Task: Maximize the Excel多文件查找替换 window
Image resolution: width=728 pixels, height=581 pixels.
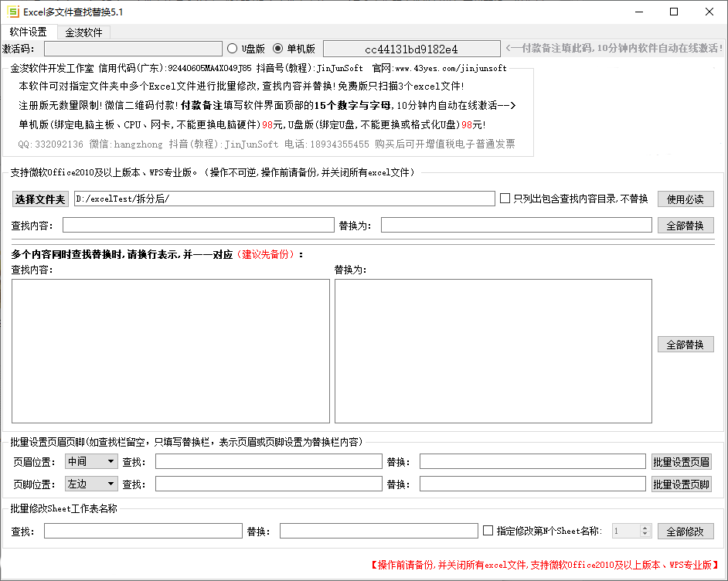Action: coord(674,12)
